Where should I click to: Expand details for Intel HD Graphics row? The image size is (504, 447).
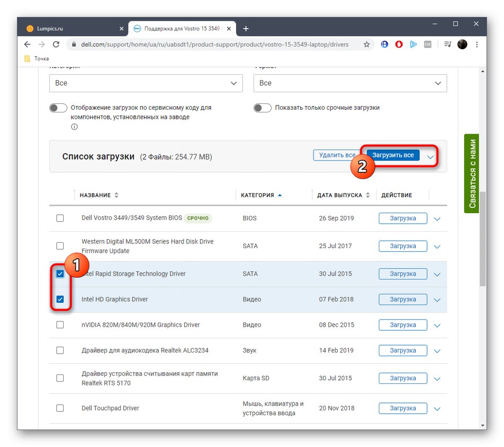tap(437, 300)
